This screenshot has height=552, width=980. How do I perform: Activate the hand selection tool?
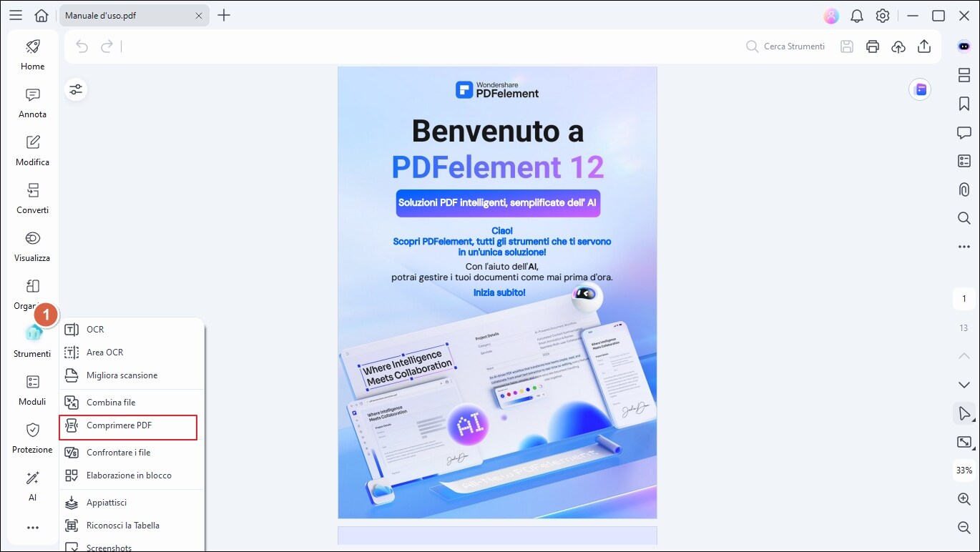(962, 413)
